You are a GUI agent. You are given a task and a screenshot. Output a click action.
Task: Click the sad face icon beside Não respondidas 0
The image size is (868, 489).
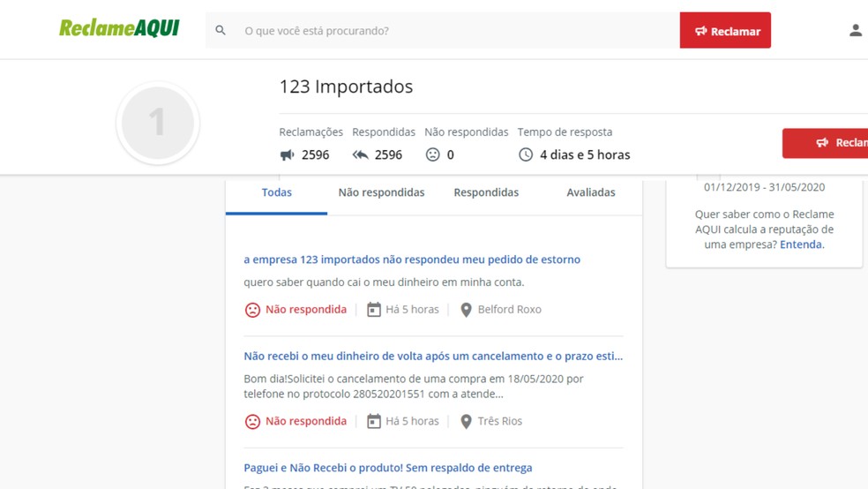432,154
